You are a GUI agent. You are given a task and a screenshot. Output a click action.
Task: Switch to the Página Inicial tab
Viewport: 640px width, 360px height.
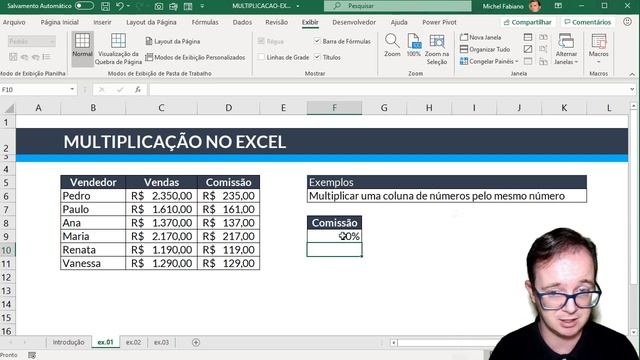[60, 22]
